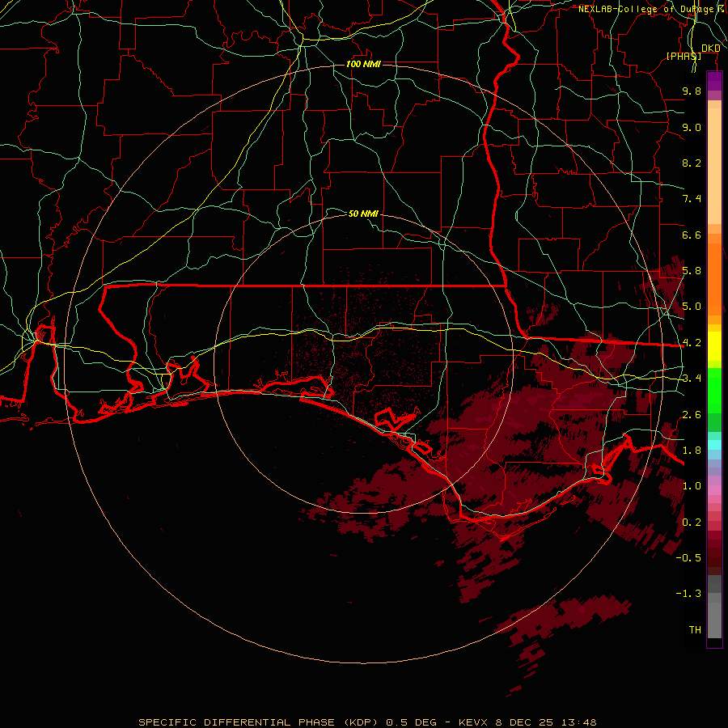Click the 5.0 value on the color scale
Viewport: 728px width, 728px height.
[692, 307]
